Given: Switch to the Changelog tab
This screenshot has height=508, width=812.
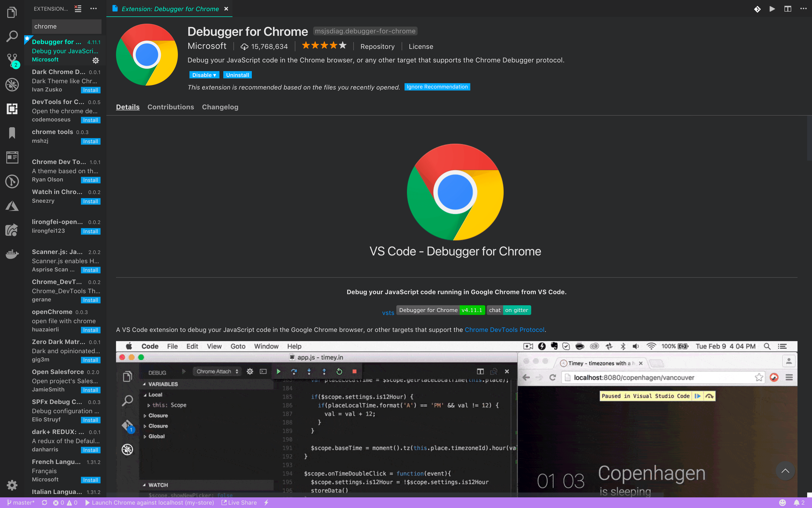Looking at the screenshot, I should pyautogui.click(x=220, y=107).
